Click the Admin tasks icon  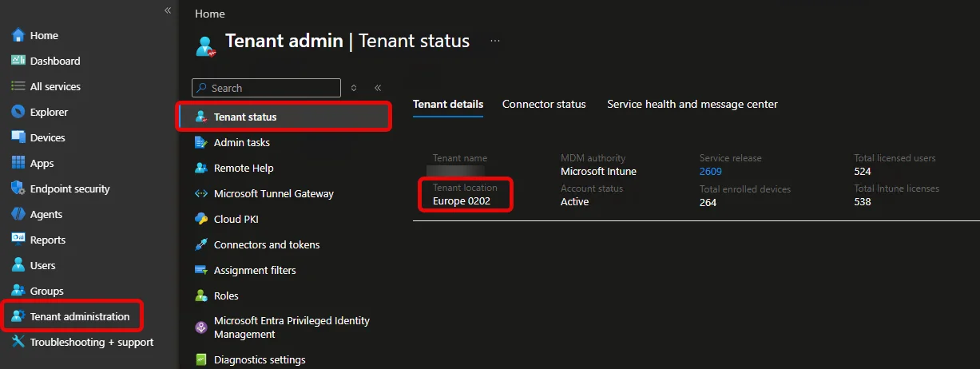click(x=201, y=142)
